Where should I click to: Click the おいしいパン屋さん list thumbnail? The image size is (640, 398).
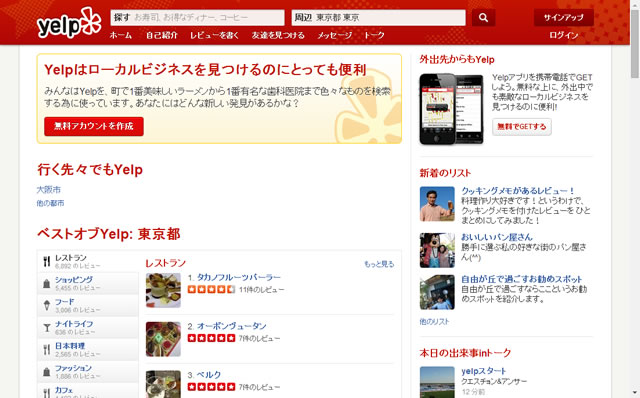(437, 250)
